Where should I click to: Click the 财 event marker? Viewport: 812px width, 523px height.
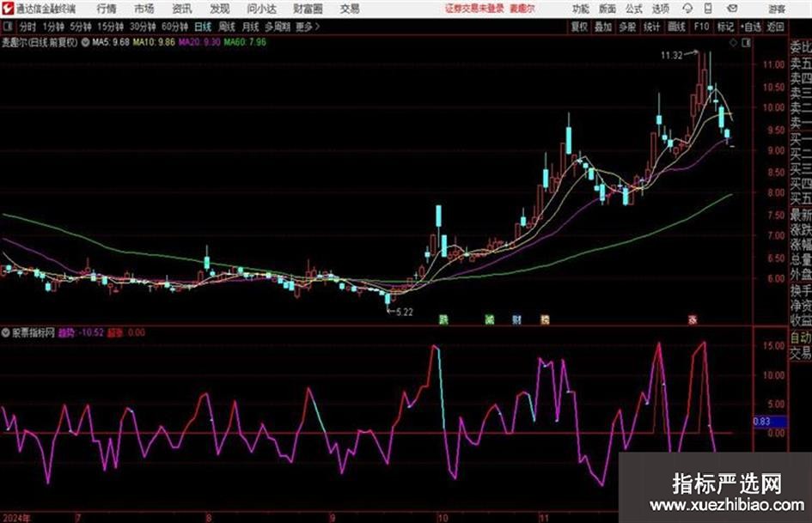pos(516,319)
